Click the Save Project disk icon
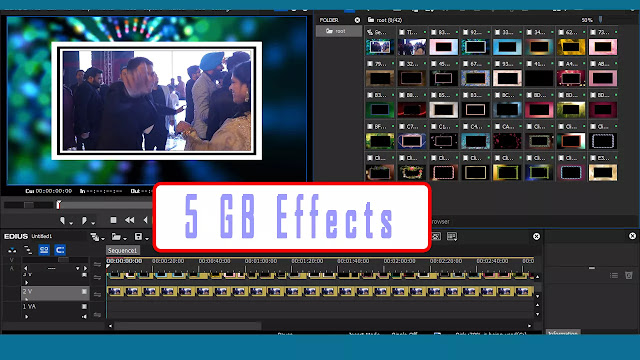Viewport: 640px width, 360px height. [x=138, y=237]
